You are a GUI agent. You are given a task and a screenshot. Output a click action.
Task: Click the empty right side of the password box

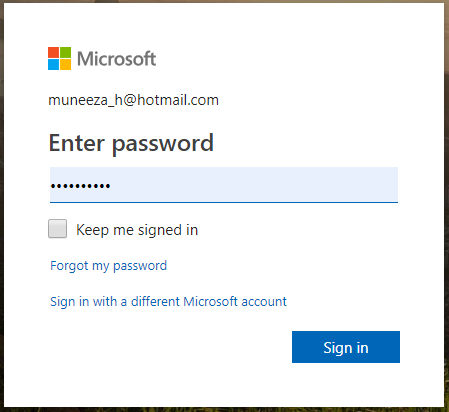coord(253,185)
